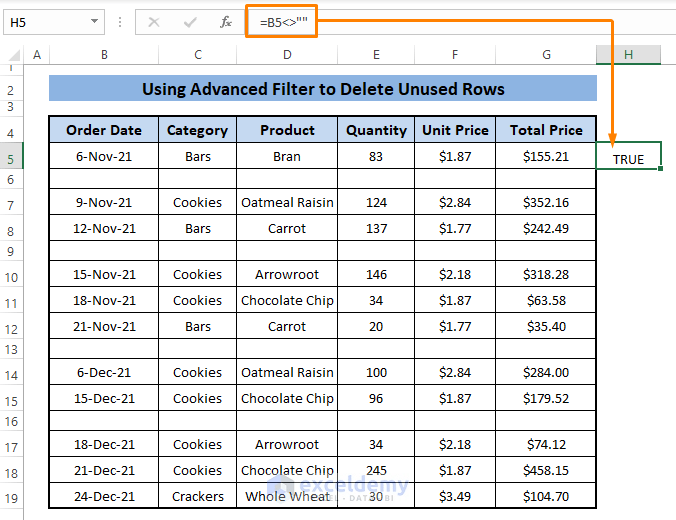Click the formula bar resize dots handle
Screen dimensions: 676x520
[120, 22]
